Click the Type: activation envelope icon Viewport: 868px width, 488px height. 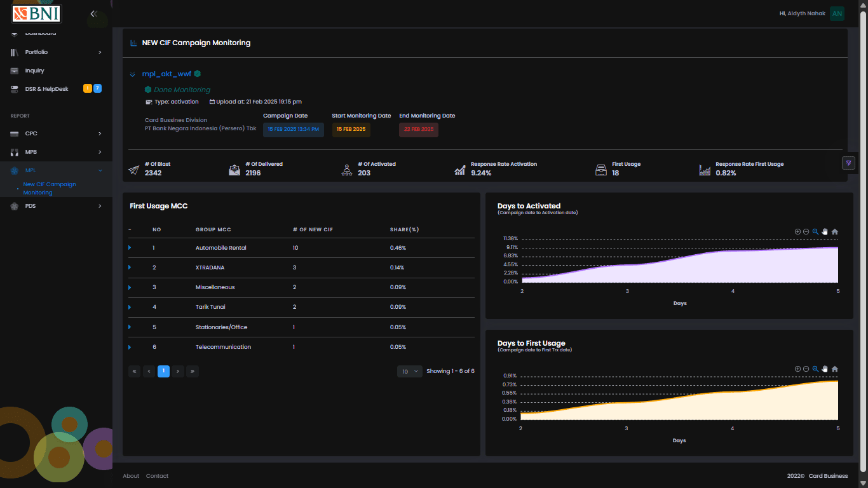click(x=149, y=102)
